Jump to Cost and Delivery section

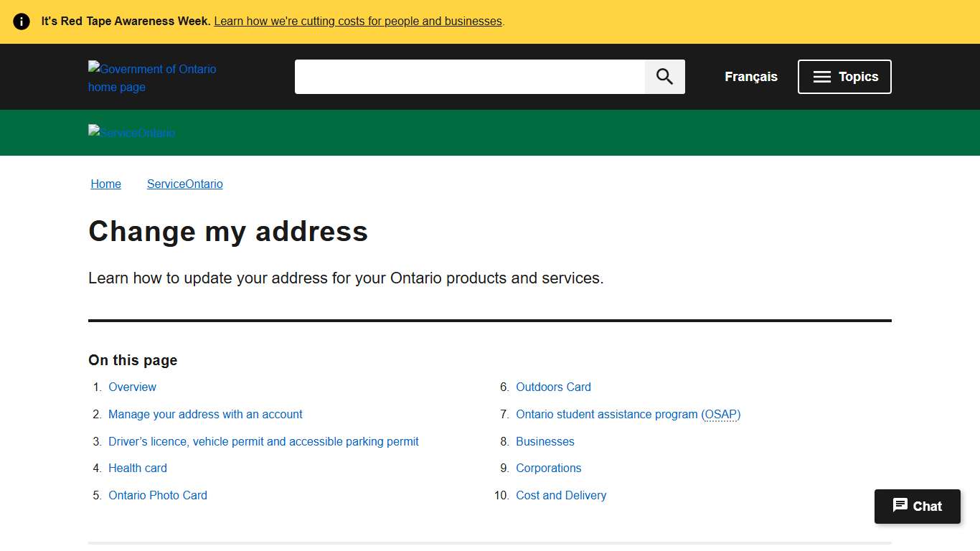(x=561, y=495)
